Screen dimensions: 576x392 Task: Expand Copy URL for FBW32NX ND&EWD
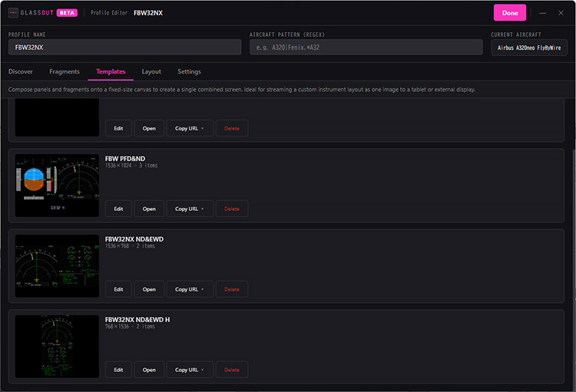[x=190, y=289]
